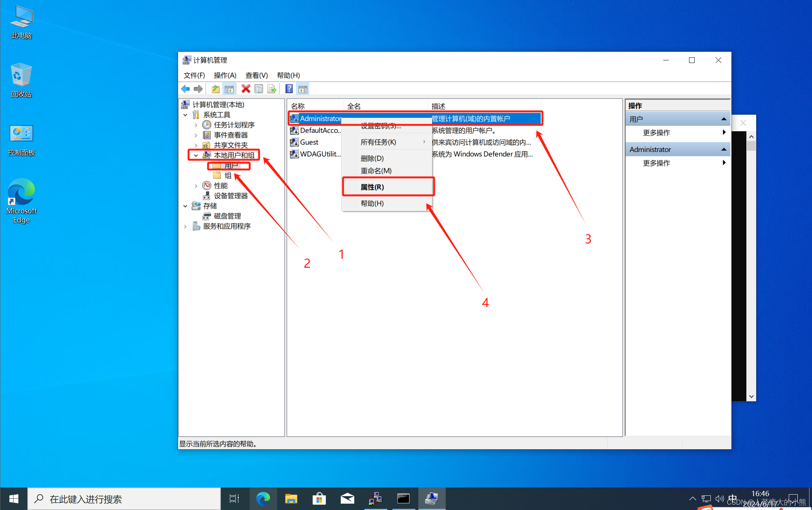Click the forward arrow toolbar icon

[198, 89]
